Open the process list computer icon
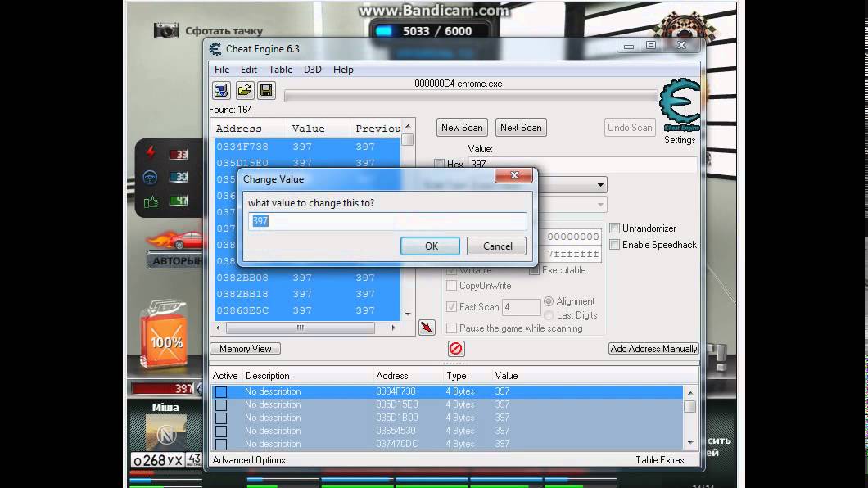The width and height of the screenshot is (868, 488). pyautogui.click(x=221, y=90)
